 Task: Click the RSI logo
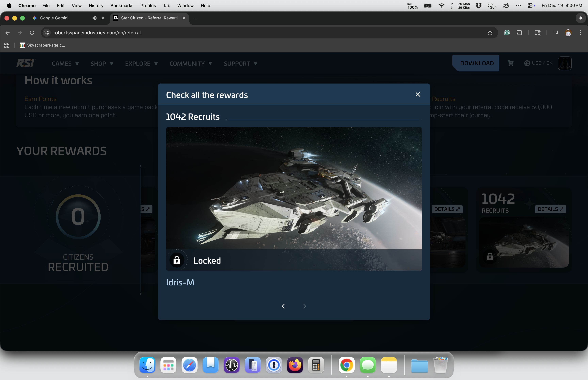click(26, 63)
